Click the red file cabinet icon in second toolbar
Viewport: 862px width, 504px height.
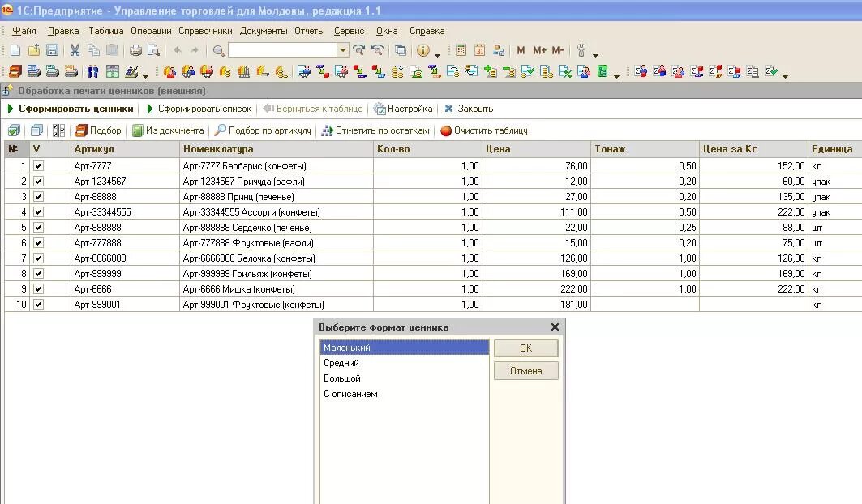click(x=15, y=71)
